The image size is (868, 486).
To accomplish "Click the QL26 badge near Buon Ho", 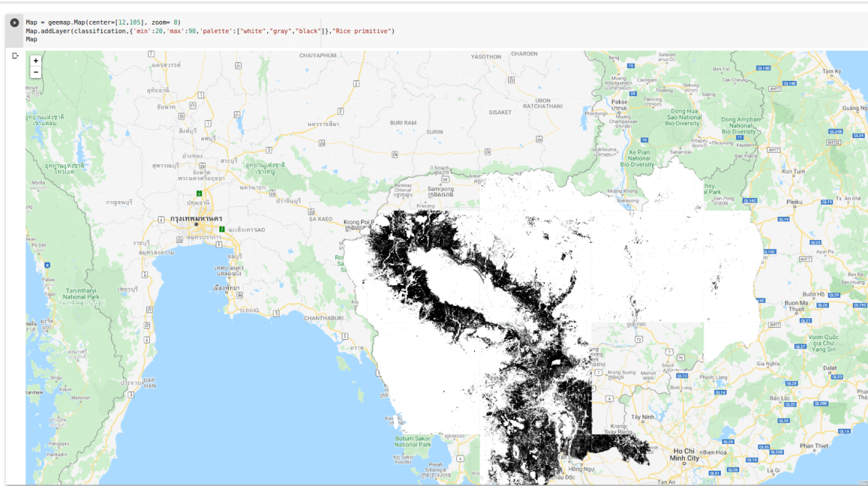I will (823, 305).
